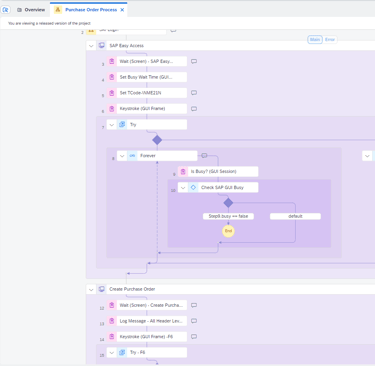375x366 pixels.
Task: Click the home logo icon beside the Overview tab
Action: (x=5, y=10)
